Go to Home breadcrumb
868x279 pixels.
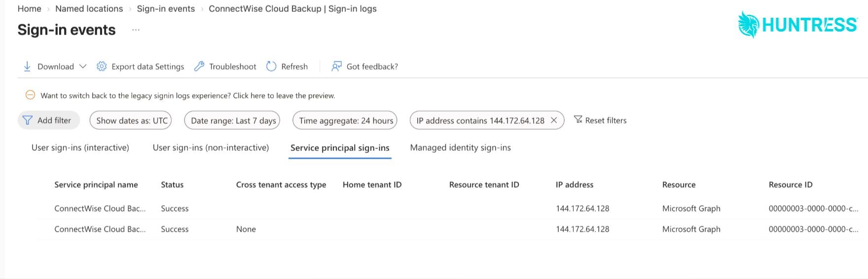[x=30, y=9]
